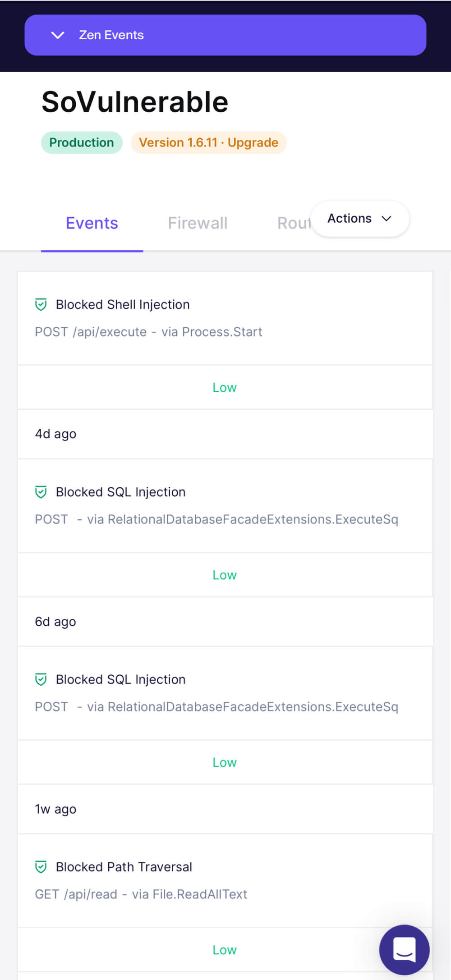Open the chat support bubble icon
This screenshot has width=451, height=980.
(x=405, y=950)
